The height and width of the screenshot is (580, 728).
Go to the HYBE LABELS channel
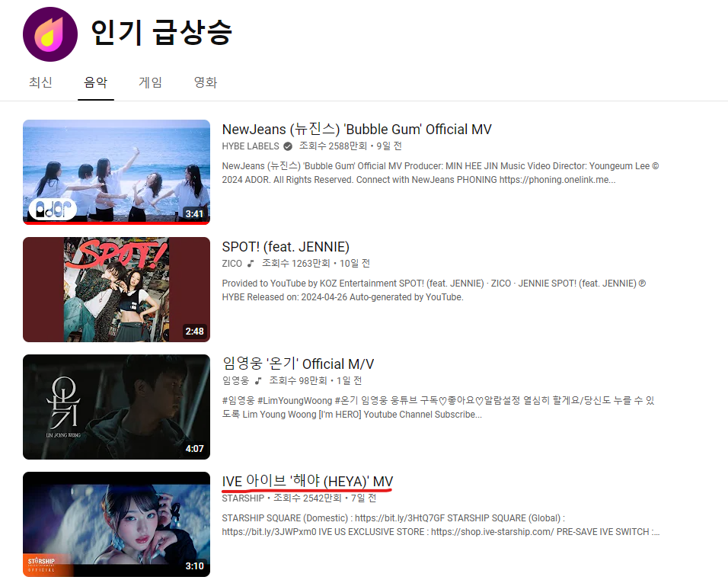click(251, 146)
